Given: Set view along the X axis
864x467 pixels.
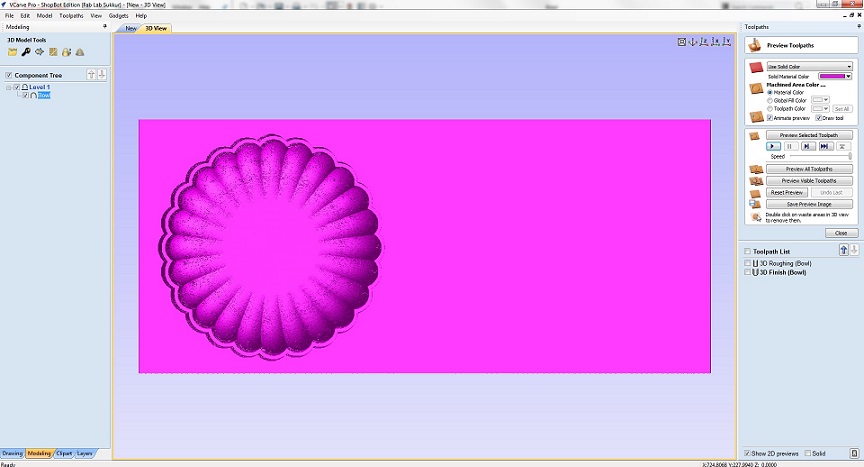Looking at the screenshot, I should coord(715,42).
